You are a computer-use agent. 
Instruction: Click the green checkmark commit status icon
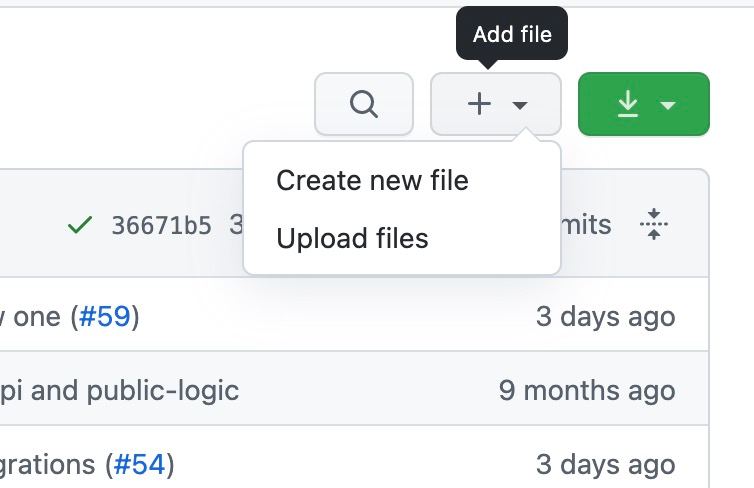79,225
